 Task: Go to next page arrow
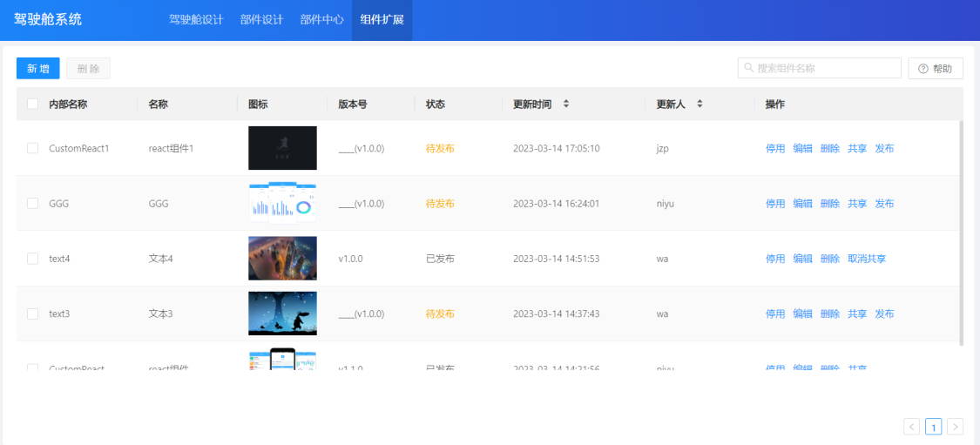955,427
